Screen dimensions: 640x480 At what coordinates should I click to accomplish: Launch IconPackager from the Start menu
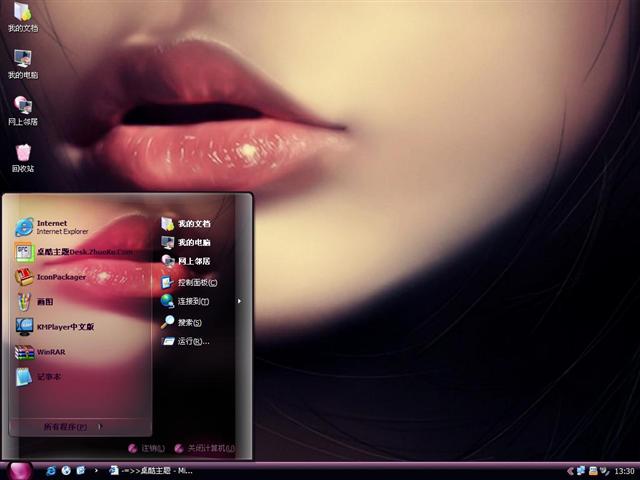tap(60, 277)
